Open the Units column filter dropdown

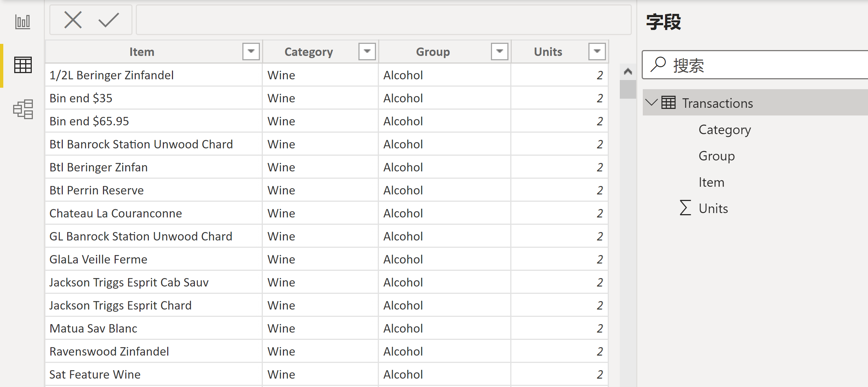coord(597,52)
